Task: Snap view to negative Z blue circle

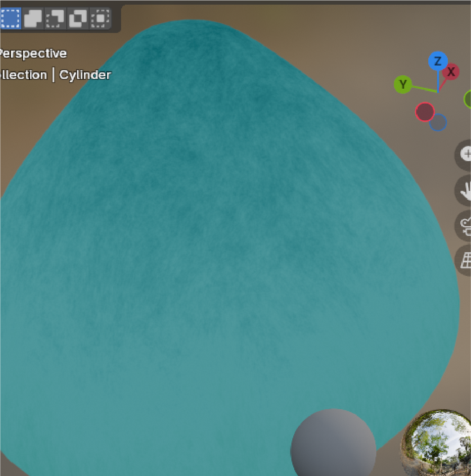Action: click(439, 123)
